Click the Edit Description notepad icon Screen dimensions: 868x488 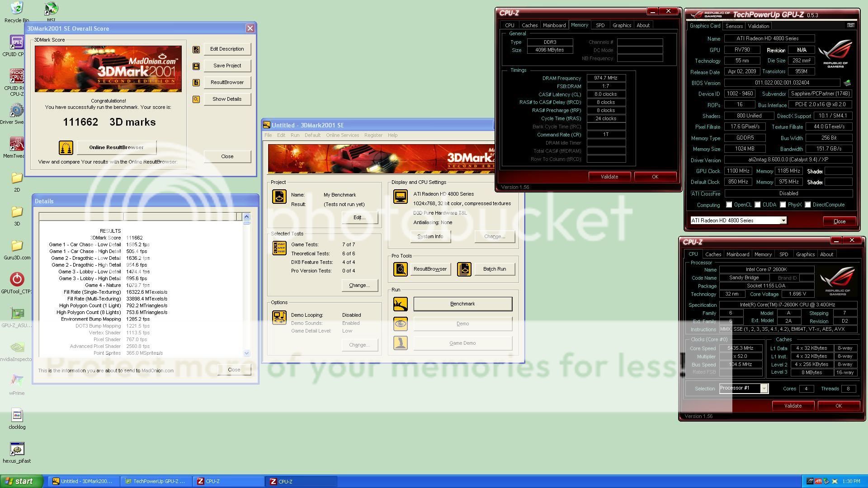coord(196,49)
